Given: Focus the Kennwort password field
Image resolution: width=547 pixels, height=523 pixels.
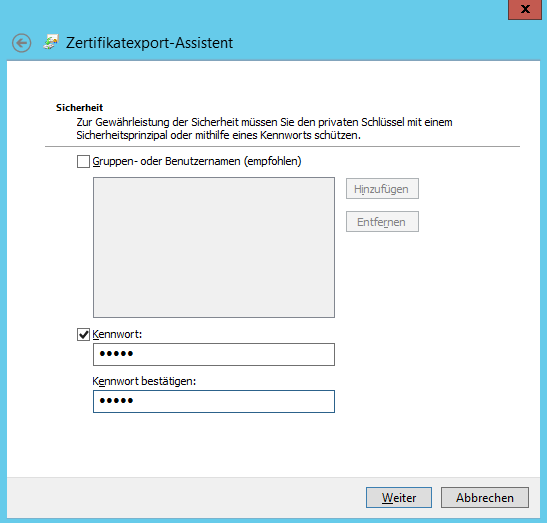Looking at the screenshot, I should tap(214, 354).
